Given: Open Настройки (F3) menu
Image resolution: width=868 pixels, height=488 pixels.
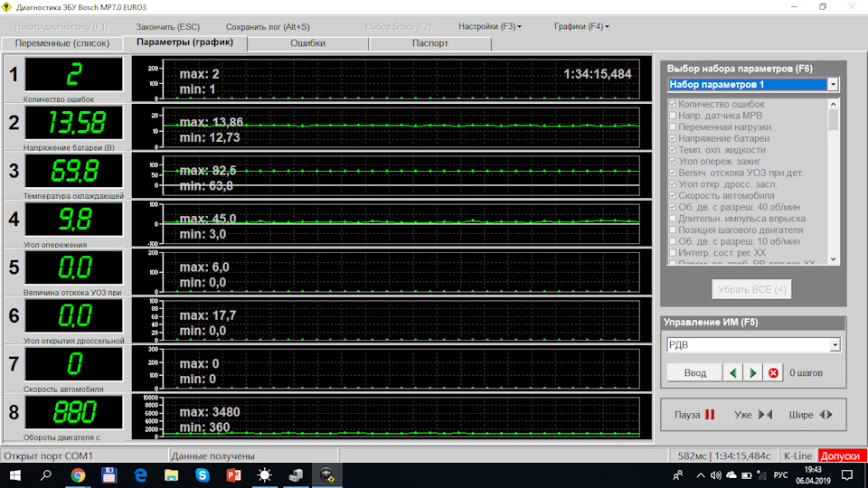Looking at the screenshot, I should tap(490, 26).
